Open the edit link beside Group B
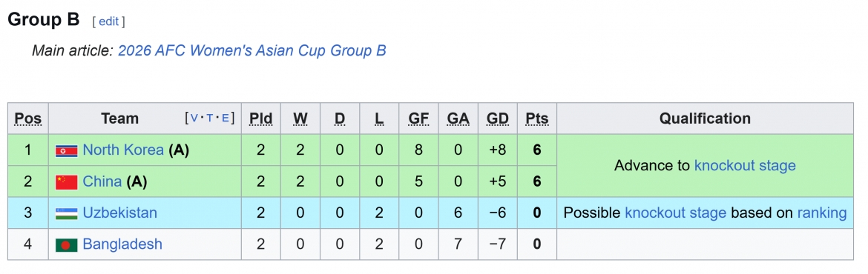 (109, 21)
